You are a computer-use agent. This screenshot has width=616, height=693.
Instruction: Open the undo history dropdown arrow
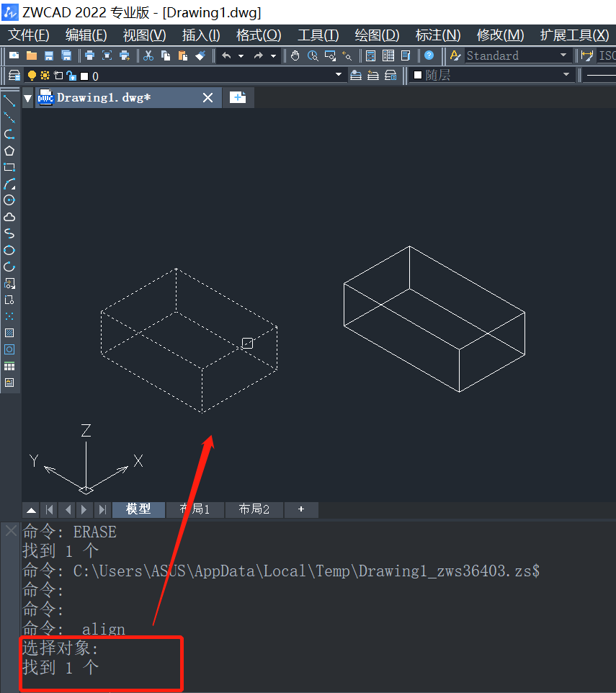click(x=241, y=55)
